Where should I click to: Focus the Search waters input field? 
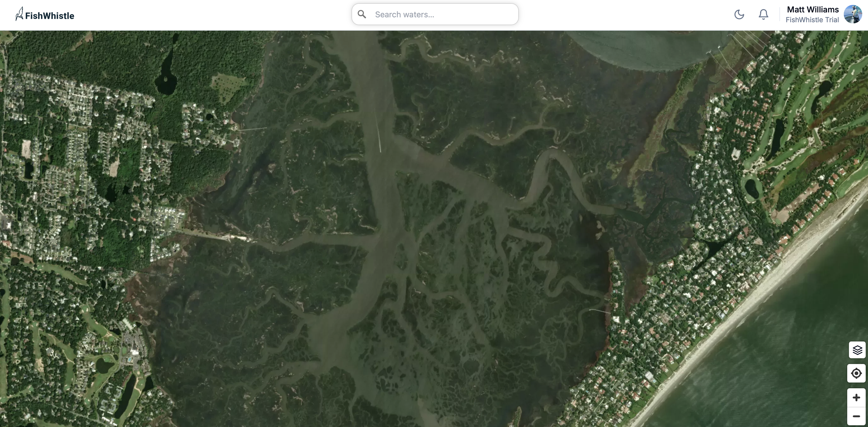(435, 14)
